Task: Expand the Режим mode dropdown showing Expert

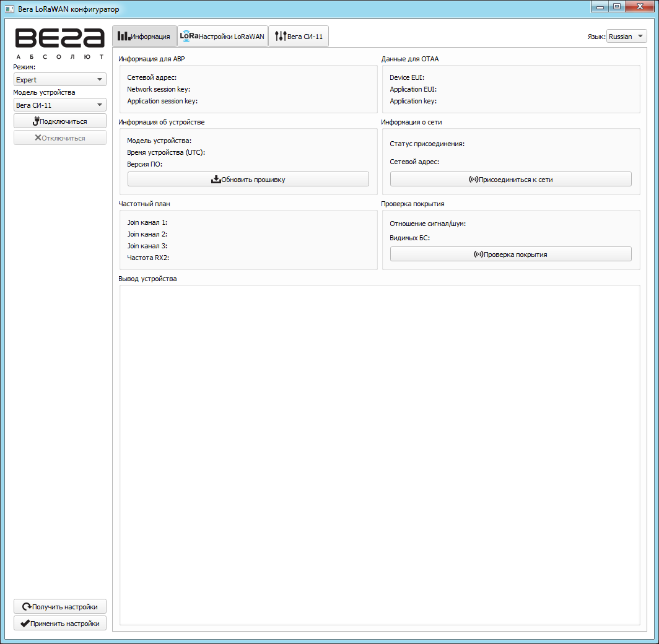Action: coord(59,79)
